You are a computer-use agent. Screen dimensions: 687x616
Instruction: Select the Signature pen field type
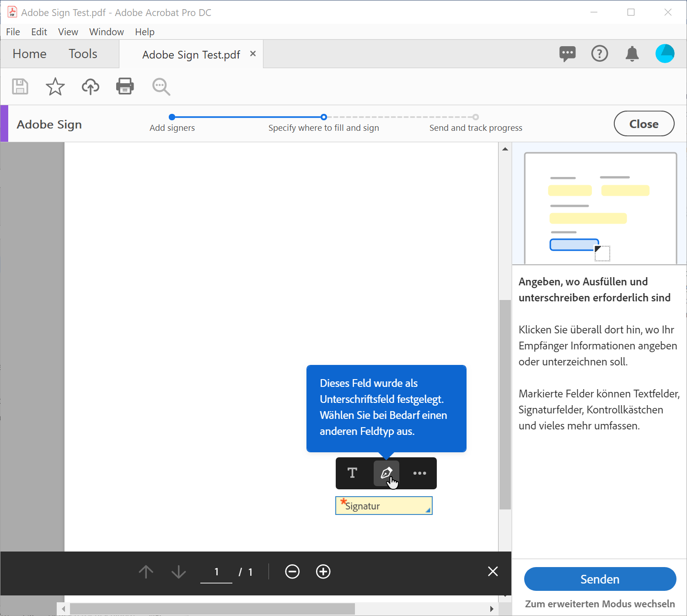tap(386, 473)
